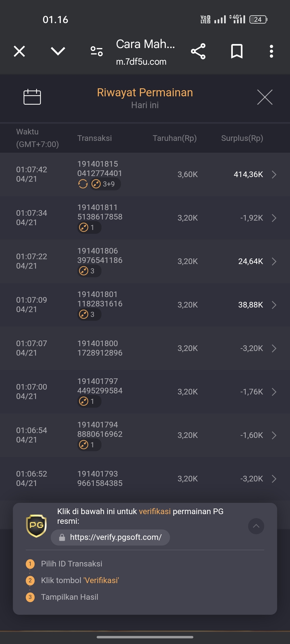Minimize browser with the down chevron
Screen dimensions: 290x644
[58, 51]
